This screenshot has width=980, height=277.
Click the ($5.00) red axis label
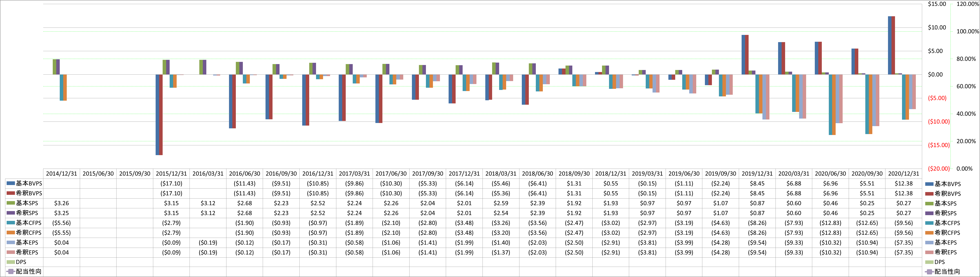[937, 98]
